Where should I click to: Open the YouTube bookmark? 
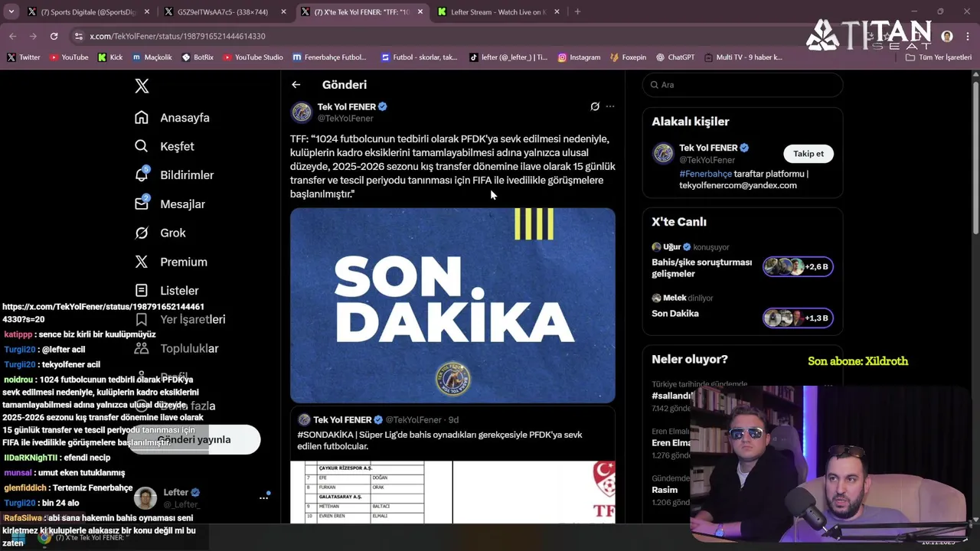tap(69, 57)
